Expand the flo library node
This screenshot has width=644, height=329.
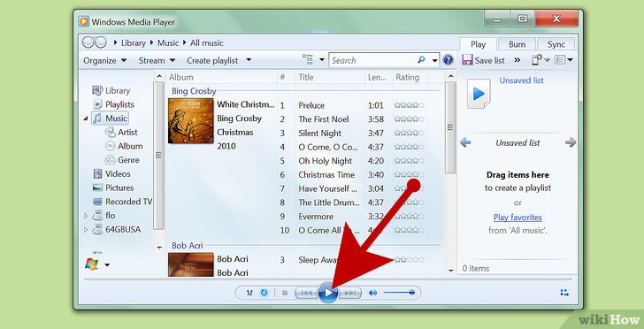[86, 216]
